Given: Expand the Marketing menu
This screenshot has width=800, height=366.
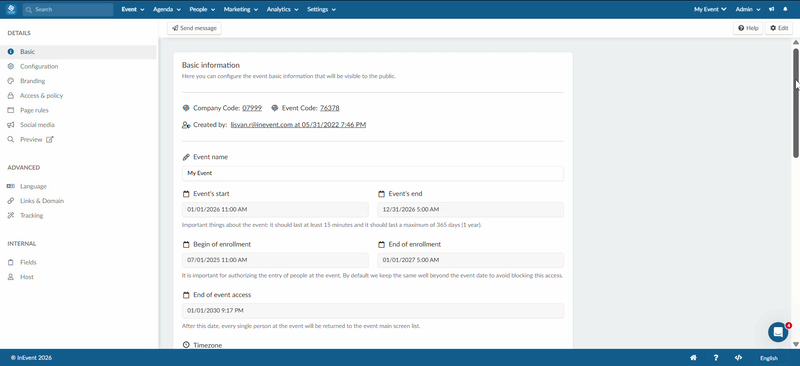Looking at the screenshot, I should click(x=241, y=9).
